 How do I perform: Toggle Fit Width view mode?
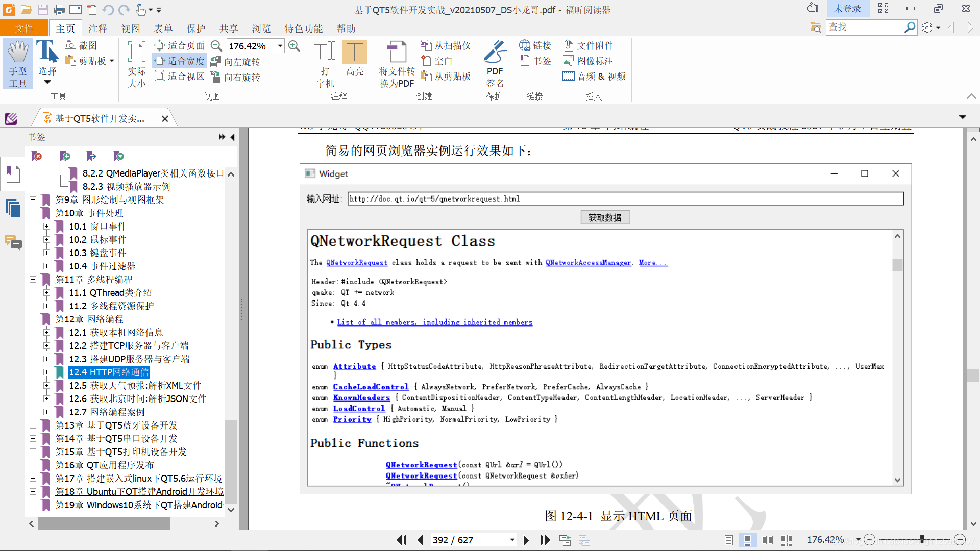(180, 61)
